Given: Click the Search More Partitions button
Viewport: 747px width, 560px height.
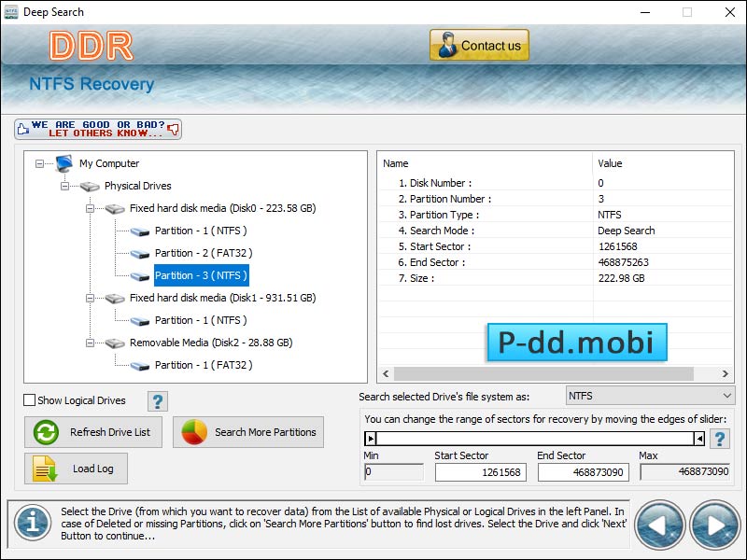Looking at the screenshot, I should pyautogui.click(x=248, y=432).
